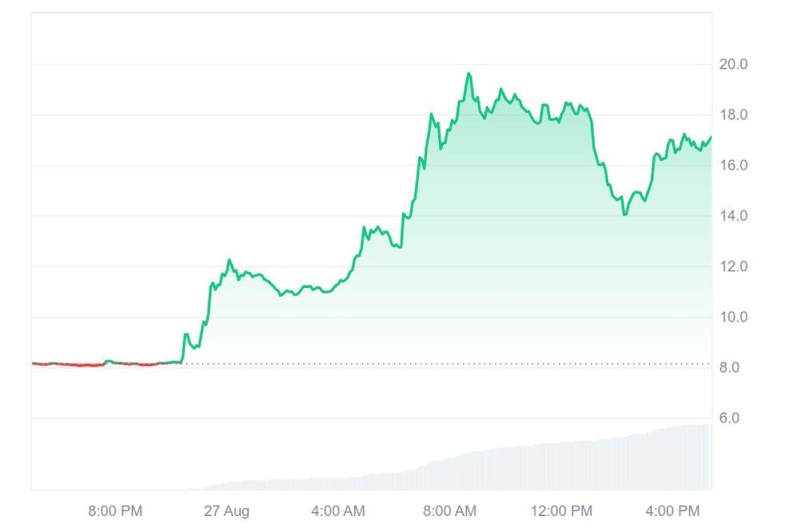798x532 pixels.
Task: Click the highest peak of the price line
Action: click(x=468, y=74)
